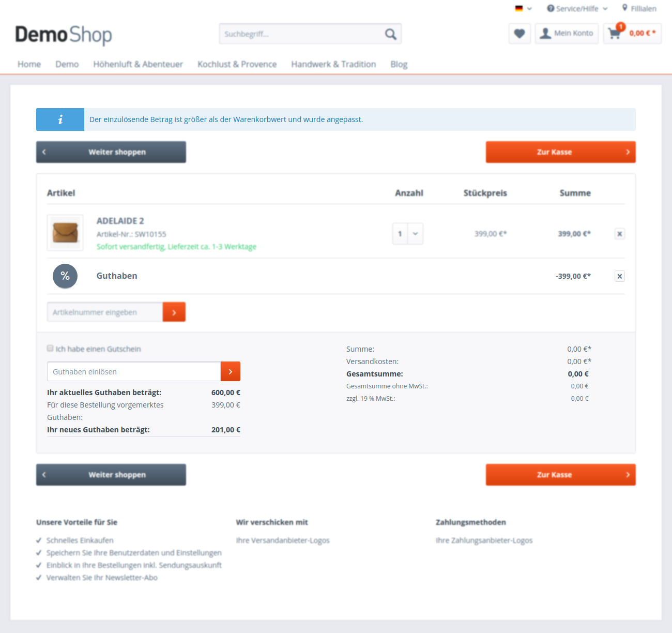Open Mein Konto account button
Image resolution: width=672 pixels, height=633 pixels.
[x=567, y=34]
